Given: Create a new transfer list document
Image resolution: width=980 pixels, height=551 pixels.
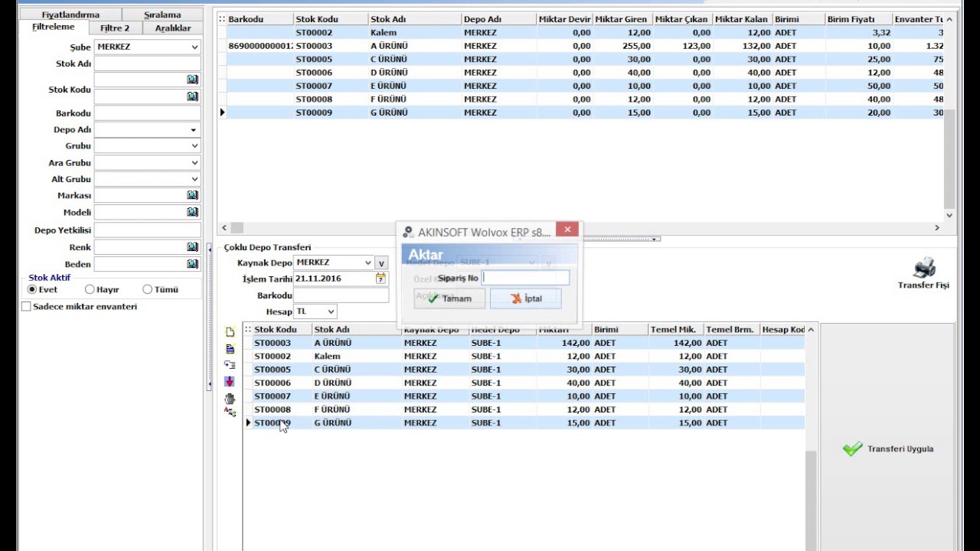Looking at the screenshot, I should pyautogui.click(x=230, y=332).
